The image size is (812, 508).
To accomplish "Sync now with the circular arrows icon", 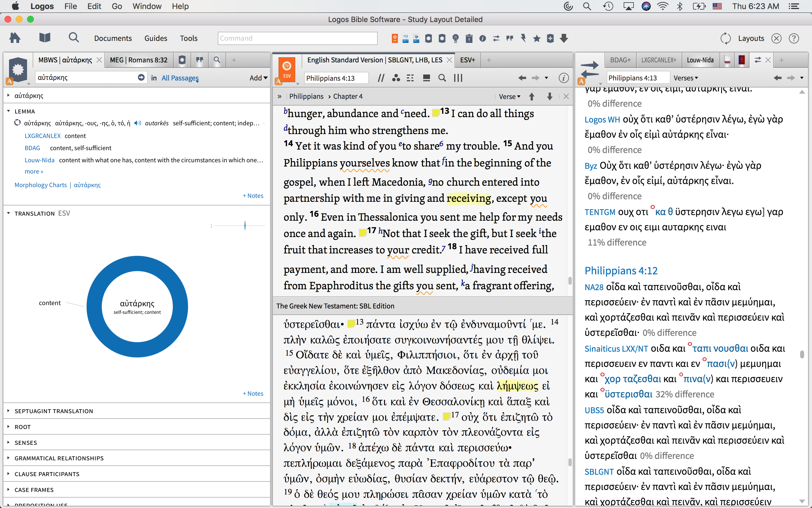I will point(725,38).
